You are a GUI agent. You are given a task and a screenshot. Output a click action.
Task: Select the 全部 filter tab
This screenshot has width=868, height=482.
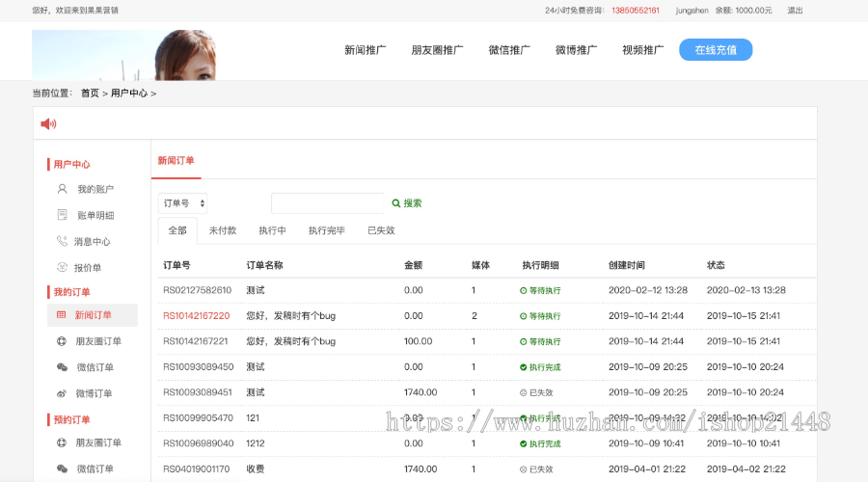tap(177, 230)
